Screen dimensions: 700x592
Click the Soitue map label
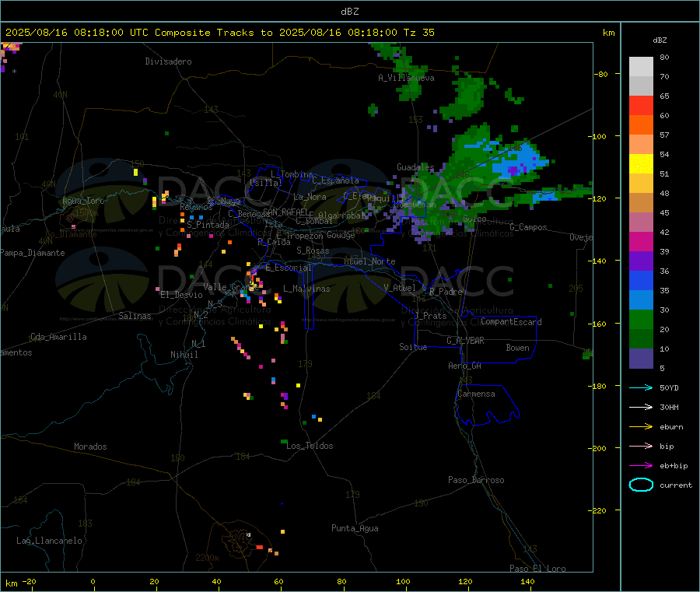point(413,347)
